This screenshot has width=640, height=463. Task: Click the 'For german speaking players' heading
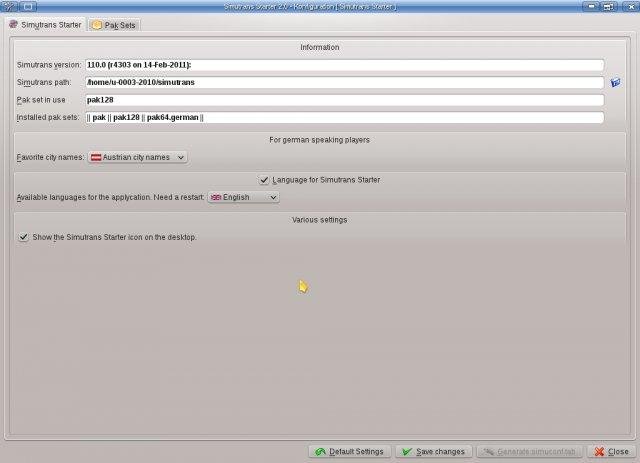[319, 140]
